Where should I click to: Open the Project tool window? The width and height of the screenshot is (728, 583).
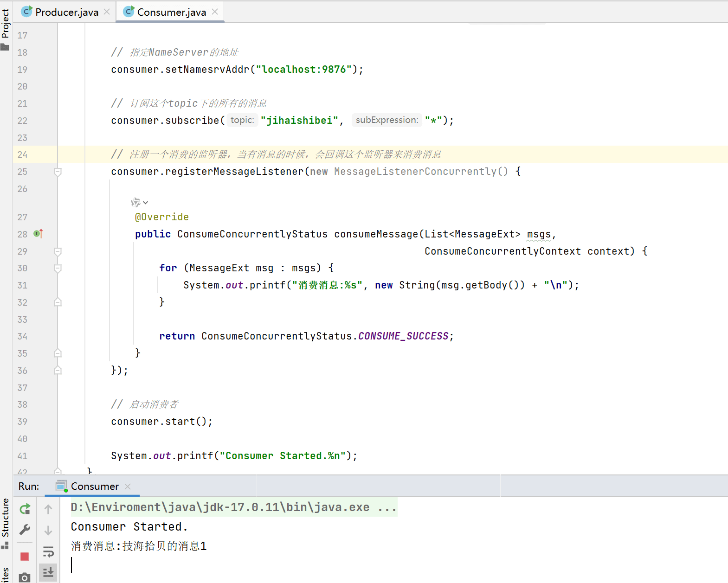point(5,29)
